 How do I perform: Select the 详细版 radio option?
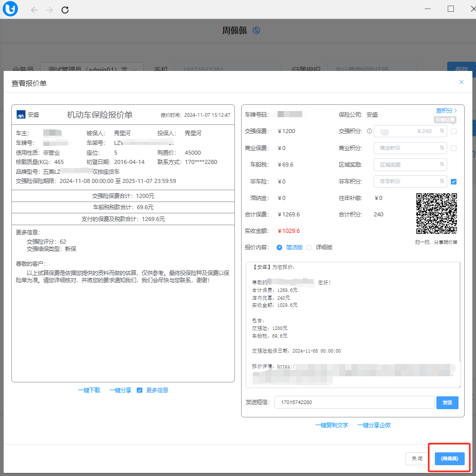pos(309,247)
